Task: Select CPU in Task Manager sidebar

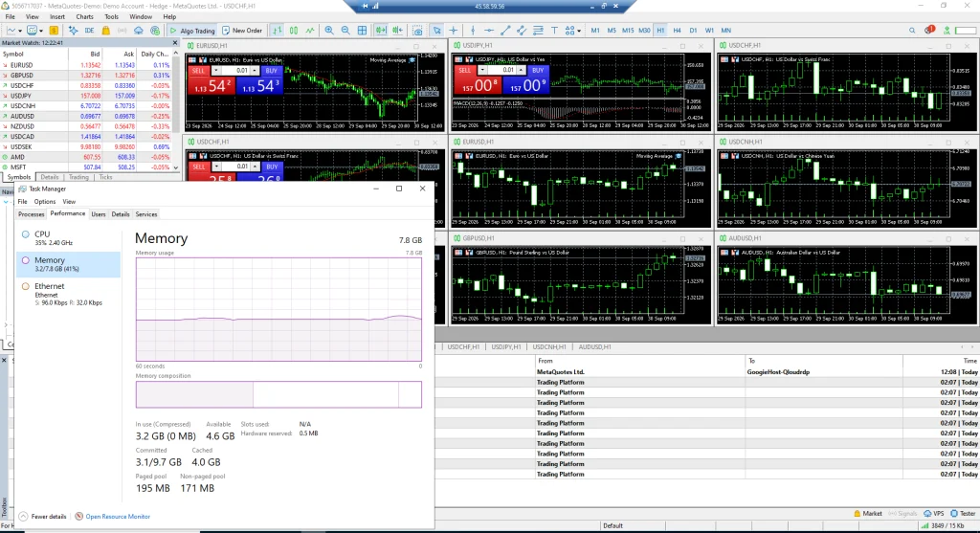Action: [x=68, y=238]
